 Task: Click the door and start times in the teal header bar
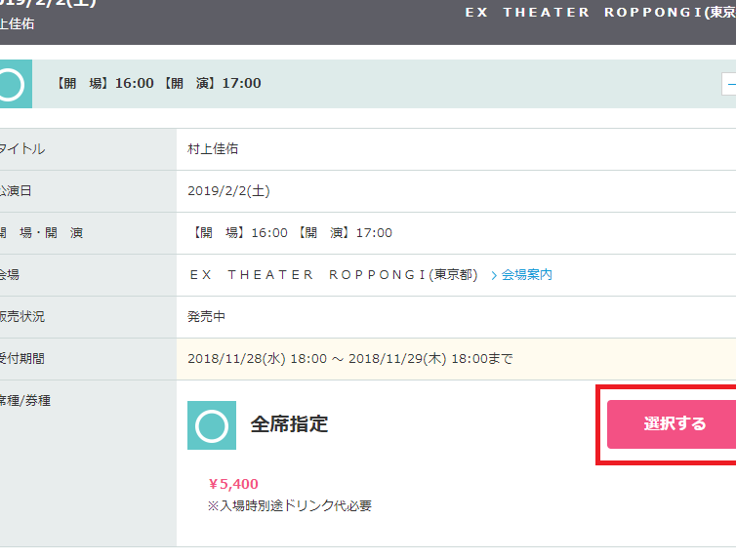click(156, 84)
